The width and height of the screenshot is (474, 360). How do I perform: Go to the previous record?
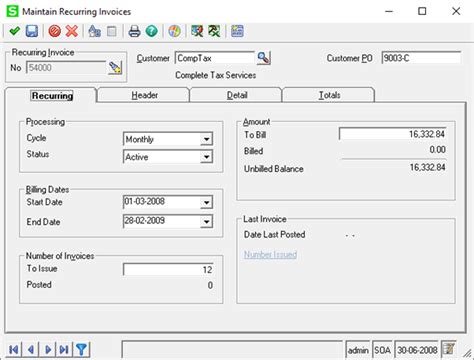tap(31, 349)
